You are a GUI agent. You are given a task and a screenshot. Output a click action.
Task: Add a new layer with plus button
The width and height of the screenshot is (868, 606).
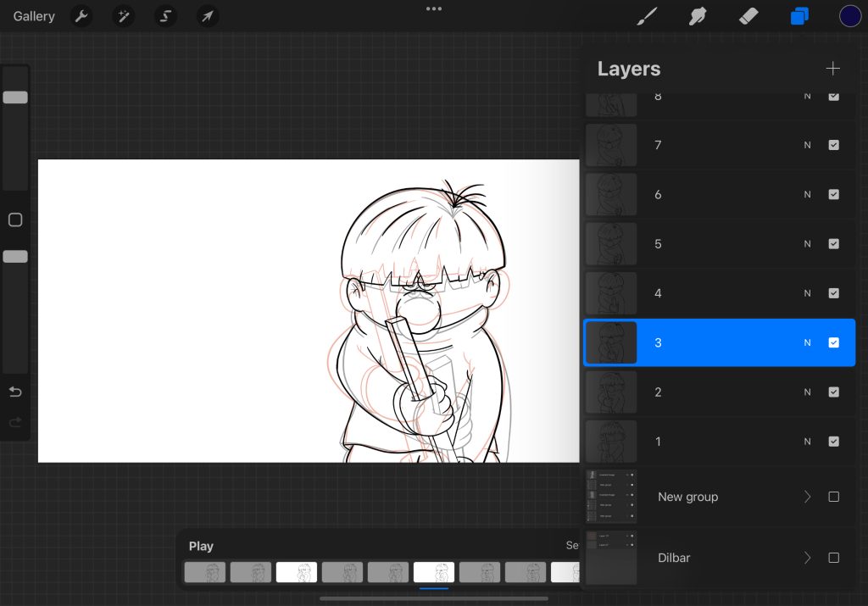tap(833, 69)
